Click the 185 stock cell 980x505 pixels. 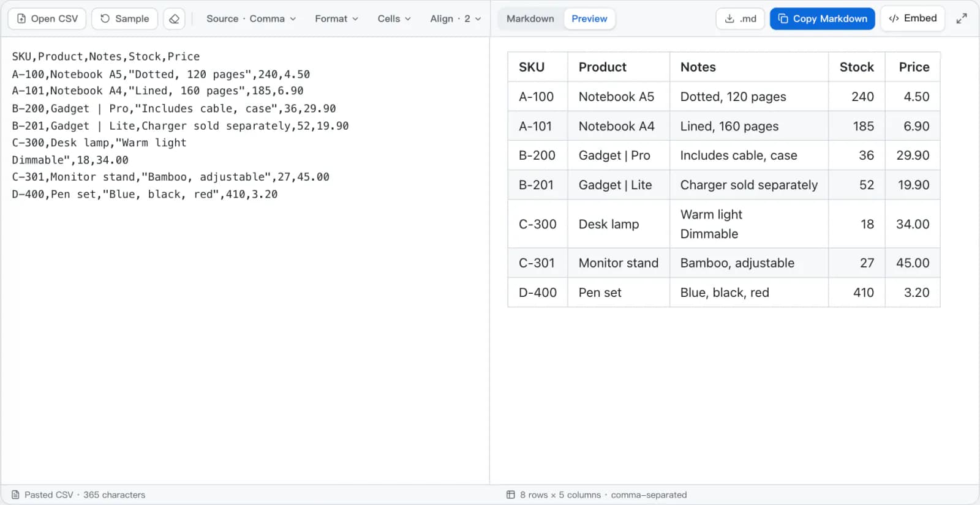(857, 126)
